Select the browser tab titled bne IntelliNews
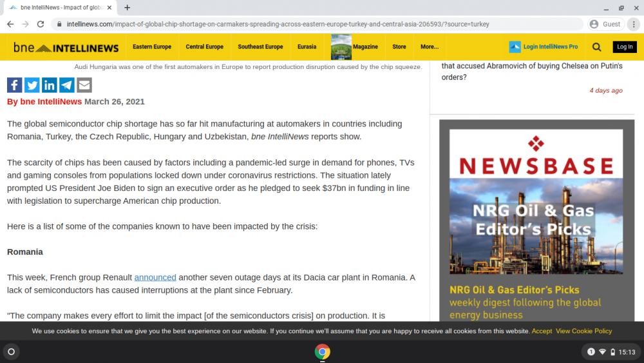This screenshot has height=363, width=644. (61, 7)
